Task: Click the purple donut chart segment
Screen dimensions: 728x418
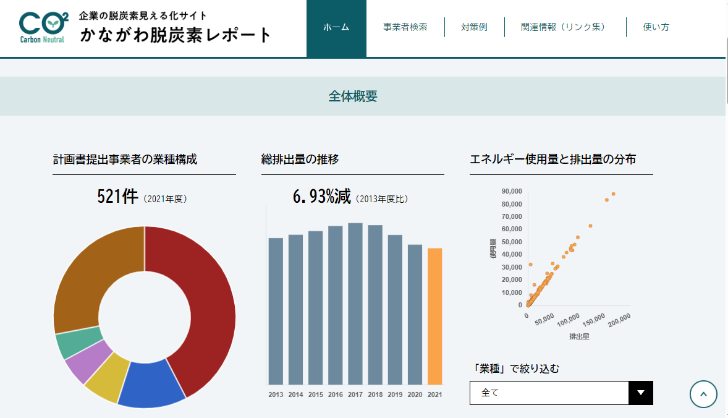Action: point(78,365)
